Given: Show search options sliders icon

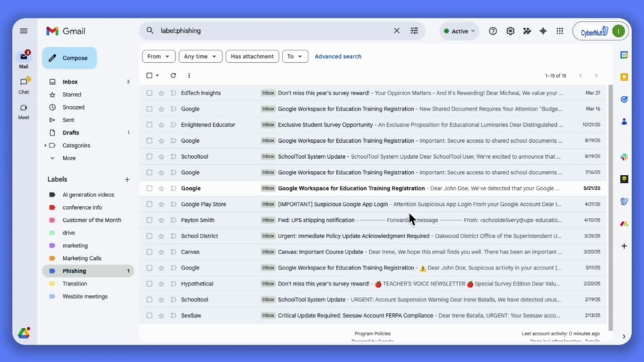Looking at the screenshot, I should (x=414, y=31).
